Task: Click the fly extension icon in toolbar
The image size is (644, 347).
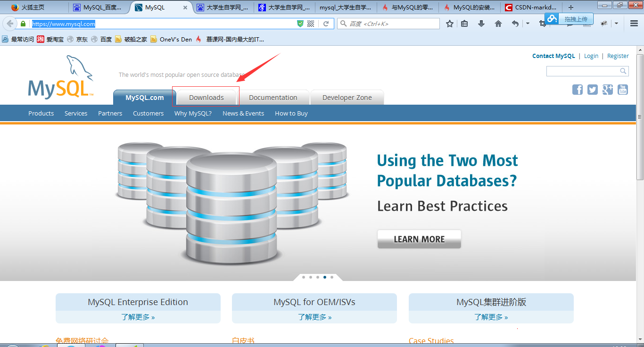Action: tap(604, 24)
